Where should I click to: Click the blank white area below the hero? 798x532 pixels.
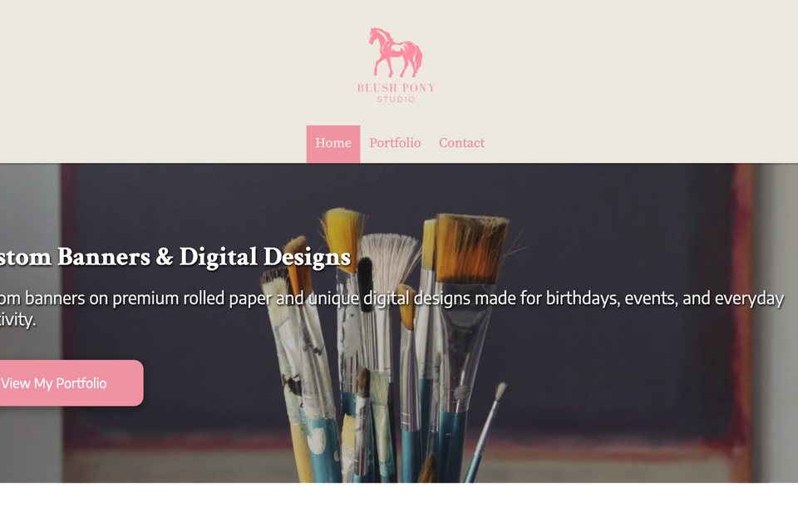(x=399, y=507)
